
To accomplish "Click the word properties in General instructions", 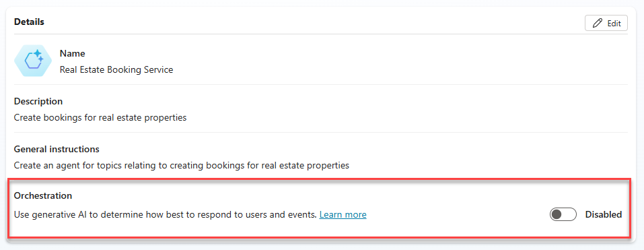I will click(328, 166).
